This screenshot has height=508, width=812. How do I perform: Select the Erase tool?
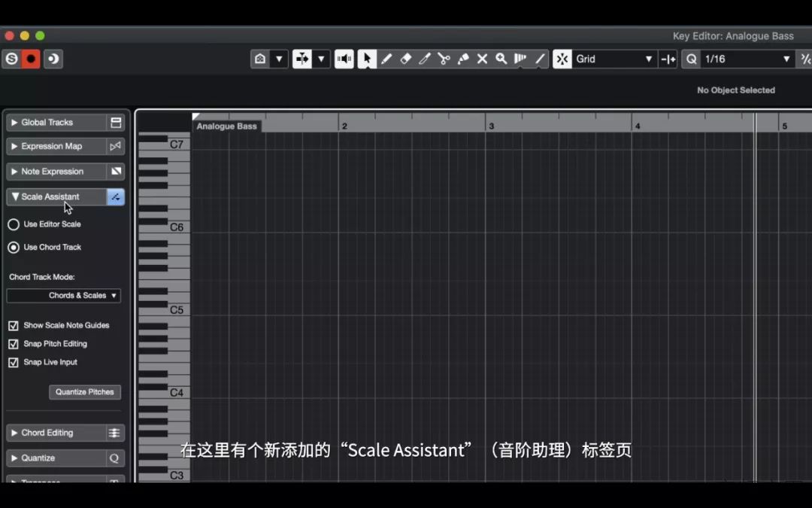(x=405, y=59)
